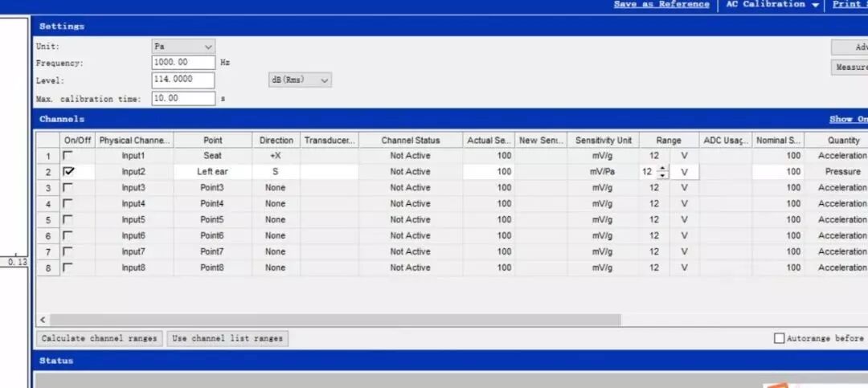Image resolution: width=868 pixels, height=388 pixels.
Task: Click the Transducer column header
Action: pyautogui.click(x=330, y=140)
